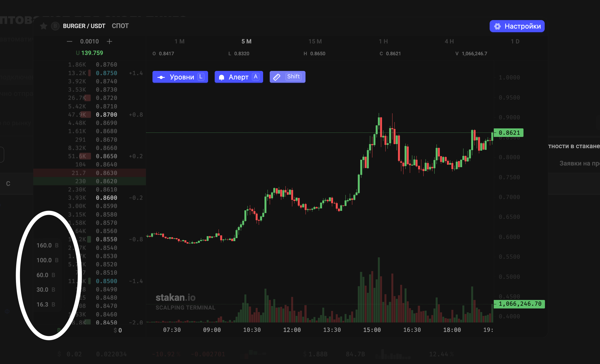This screenshot has width=600, height=364.
Task: Add BURGER / USDT to favorites star
Action: point(43,26)
